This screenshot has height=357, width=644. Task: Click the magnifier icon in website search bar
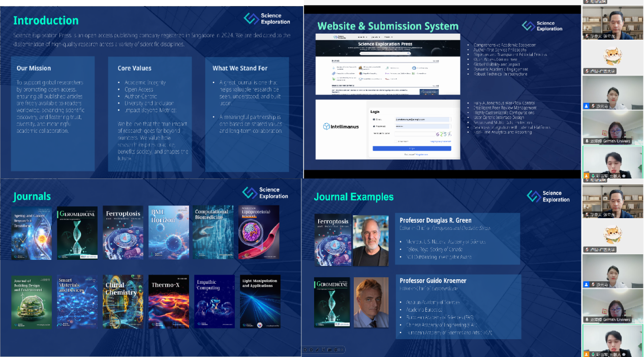pyautogui.click(x=409, y=53)
